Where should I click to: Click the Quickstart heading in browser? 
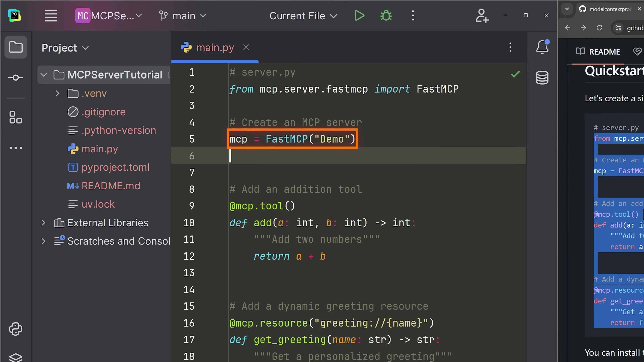coord(614,71)
